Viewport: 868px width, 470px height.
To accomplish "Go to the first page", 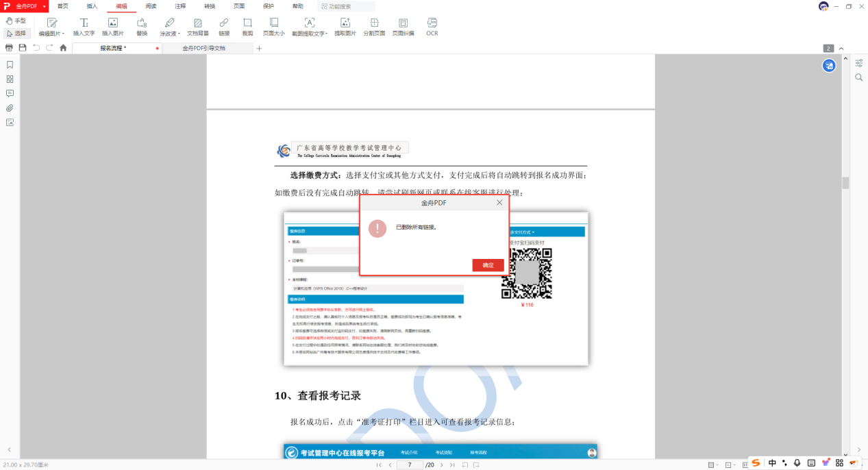I will 379,465.
